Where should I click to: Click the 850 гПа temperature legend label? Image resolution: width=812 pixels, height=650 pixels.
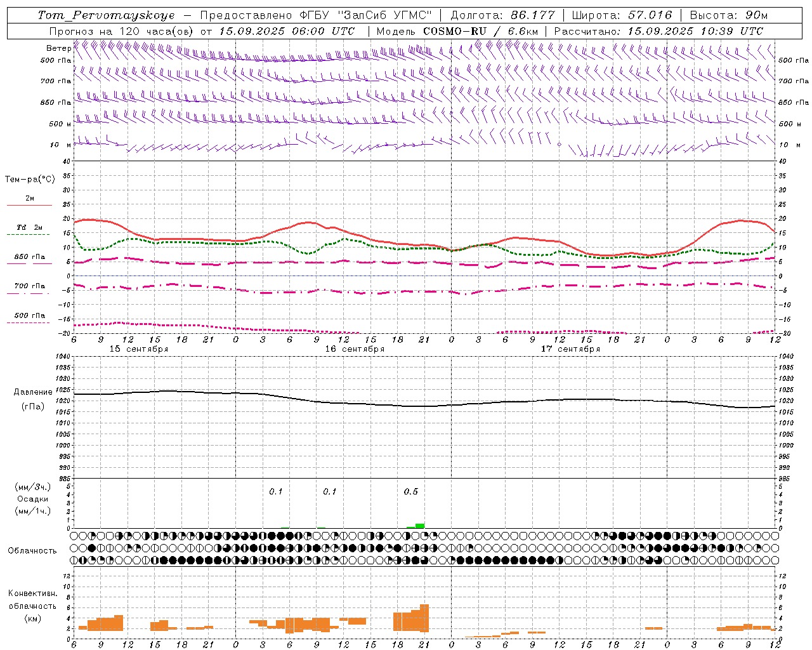pos(30,257)
